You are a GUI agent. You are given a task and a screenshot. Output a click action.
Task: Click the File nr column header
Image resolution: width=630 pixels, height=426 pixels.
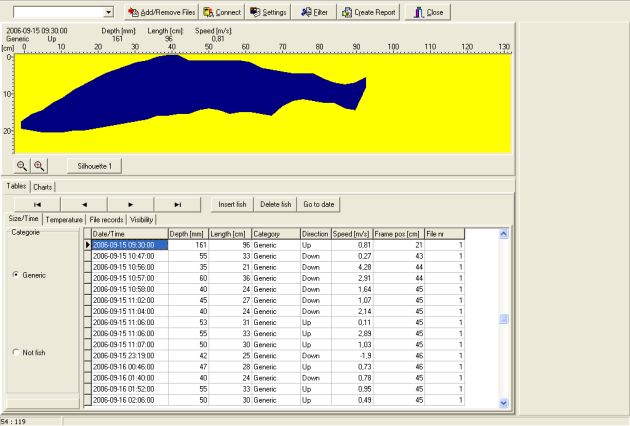click(444, 233)
